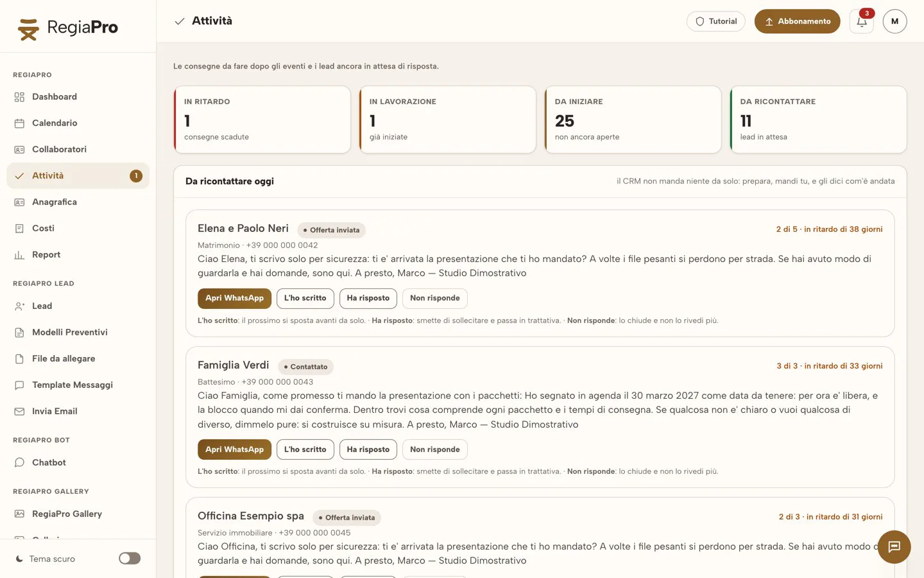Image resolution: width=924 pixels, height=578 pixels.
Task: Click the Tutorial button
Action: tap(716, 22)
